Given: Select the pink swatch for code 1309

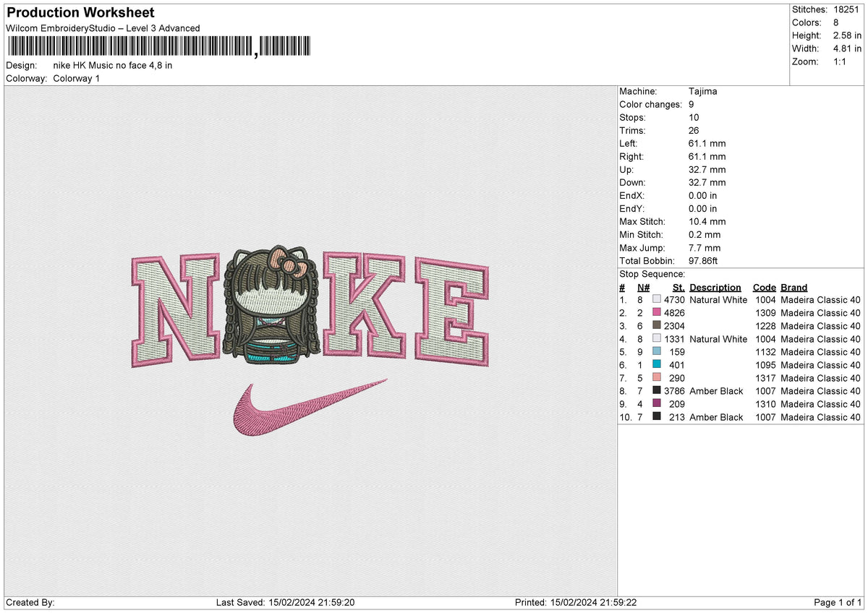Looking at the screenshot, I should (656, 312).
